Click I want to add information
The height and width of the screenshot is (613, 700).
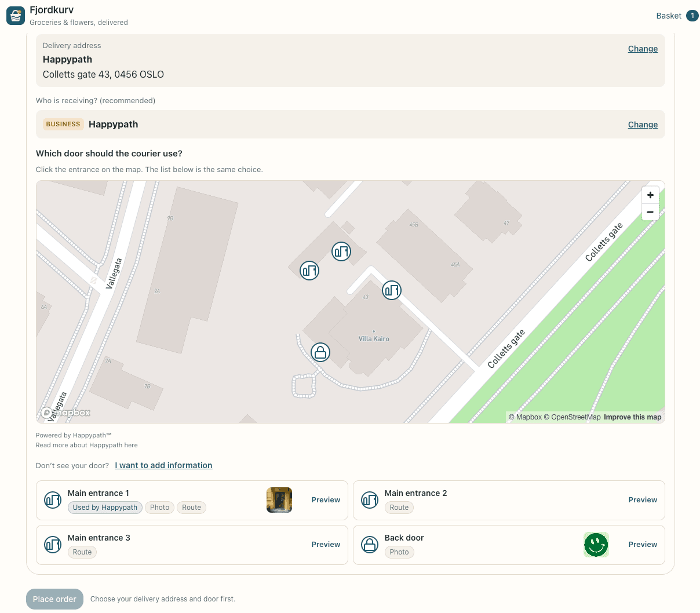pyautogui.click(x=163, y=465)
